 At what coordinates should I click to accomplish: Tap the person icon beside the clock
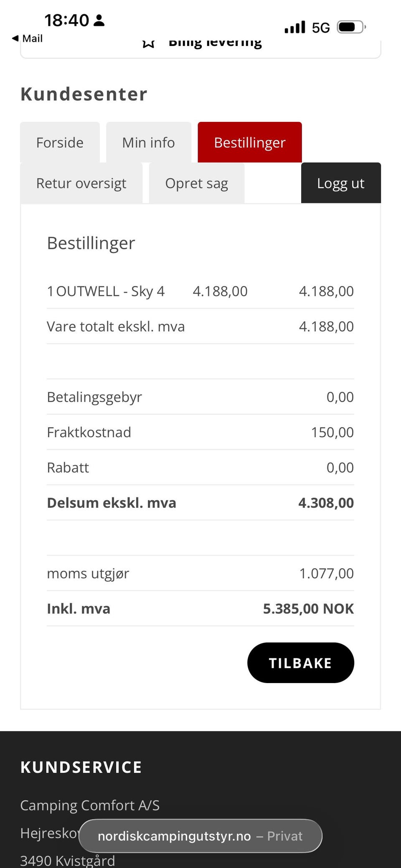pos(99,20)
